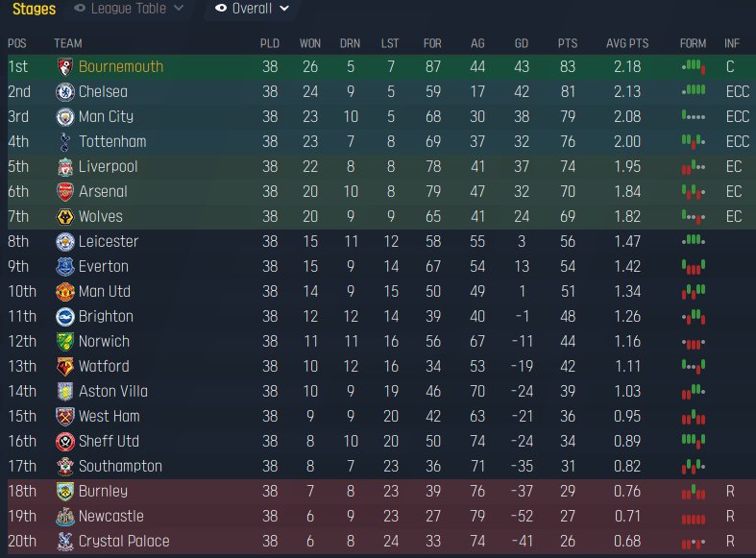Viewport: 756px width, 558px height.
Task: Click the Chelsea club badge
Action: tap(65, 92)
